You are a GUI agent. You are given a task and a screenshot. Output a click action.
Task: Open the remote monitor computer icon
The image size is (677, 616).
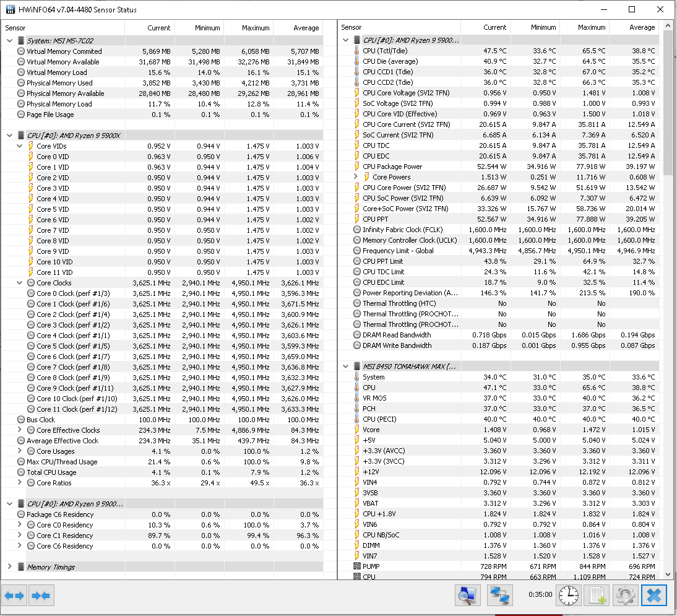468,596
